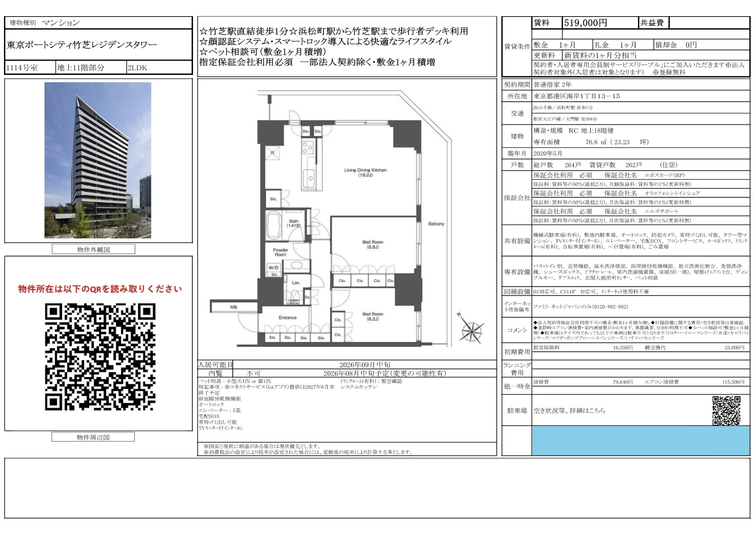Click the 鍵交換代 33,000円 amount

pos(734,348)
